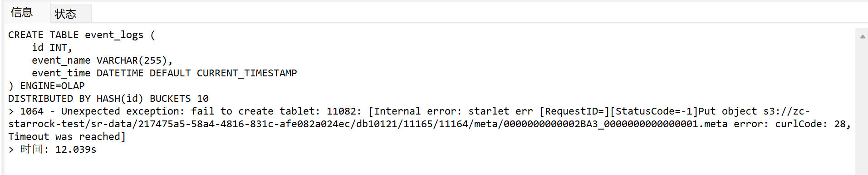Viewport: 868px width, 175px height.
Task: Click the 'Timeout was reached' text
Action: tap(64, 137)
